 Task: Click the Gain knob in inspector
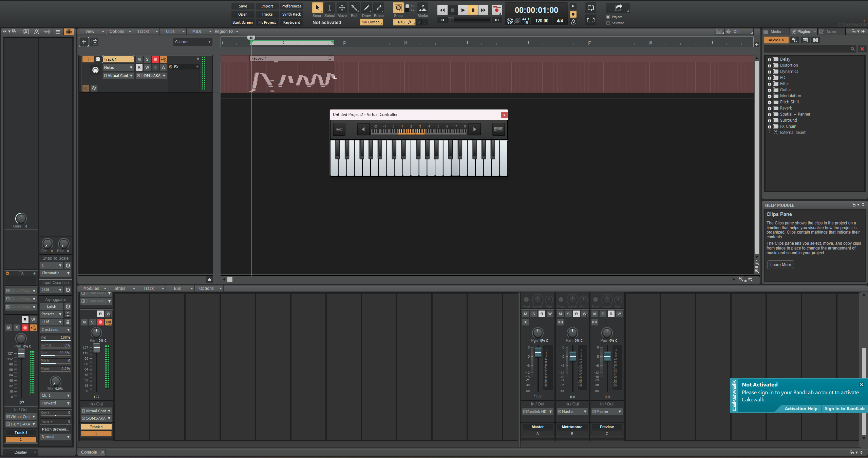pyautogui.click(x=21, y=218)
